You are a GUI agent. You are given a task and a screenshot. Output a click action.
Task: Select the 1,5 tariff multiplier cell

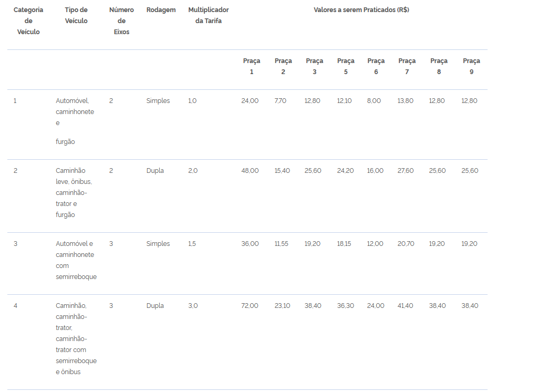pos(192,244)
